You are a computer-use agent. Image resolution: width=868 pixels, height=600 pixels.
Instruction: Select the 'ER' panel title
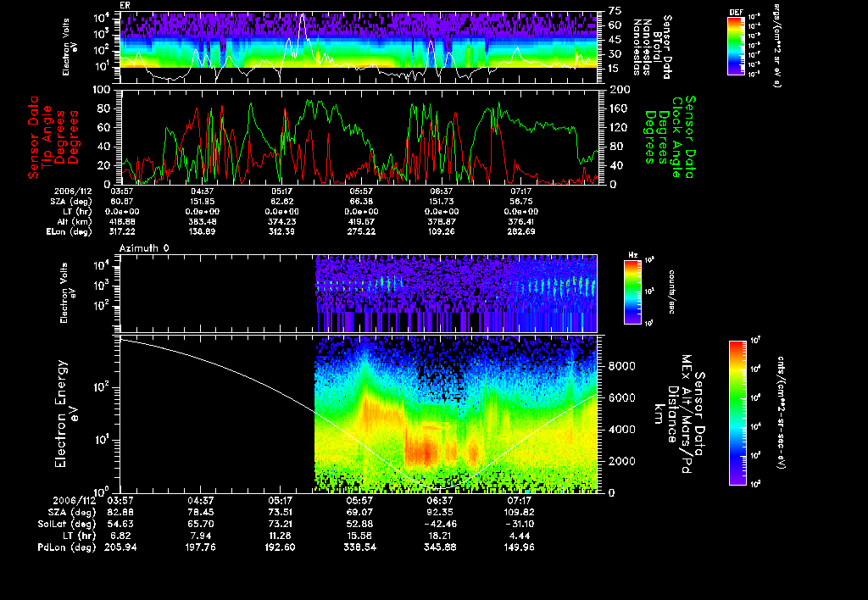(125, 5)
